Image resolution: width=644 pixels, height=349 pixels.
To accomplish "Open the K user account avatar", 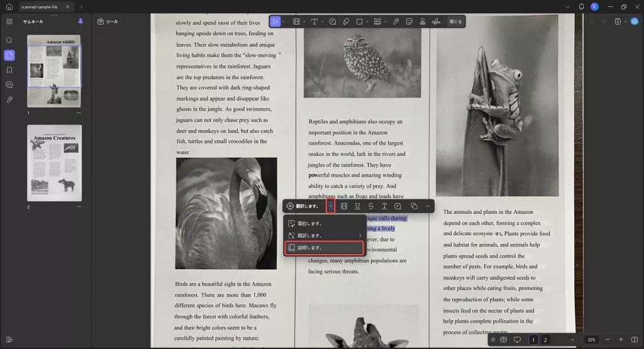I will (x=594, y=6).
